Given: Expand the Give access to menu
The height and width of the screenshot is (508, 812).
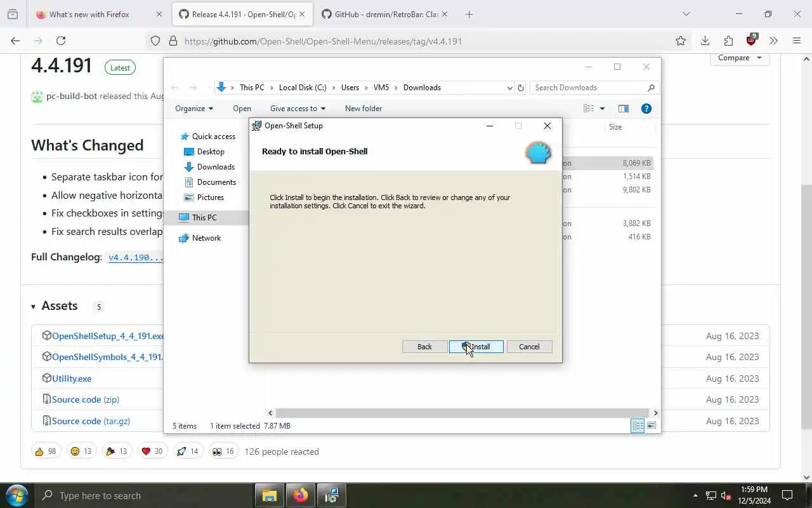Looking at the screenshot, I should (298, 109).
